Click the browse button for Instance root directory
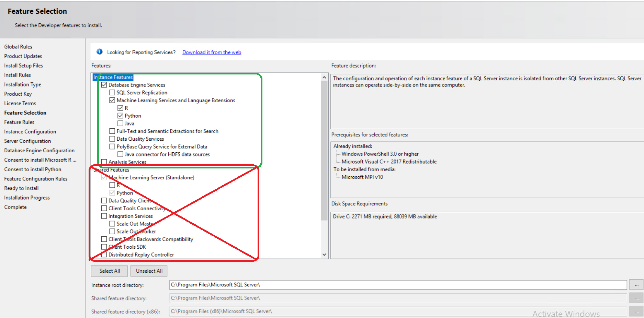The image size is (644, 318). coord(636,285)
